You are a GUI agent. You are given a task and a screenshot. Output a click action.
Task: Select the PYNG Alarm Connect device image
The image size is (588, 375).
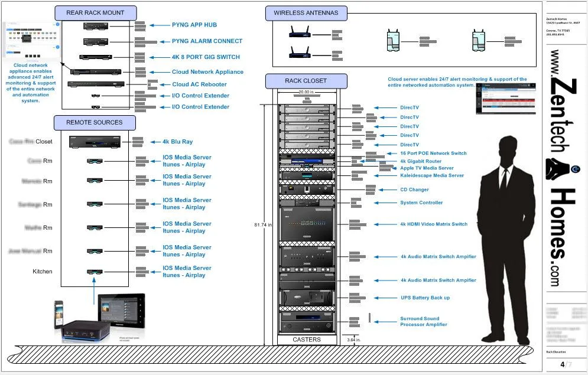pos(96,41)
